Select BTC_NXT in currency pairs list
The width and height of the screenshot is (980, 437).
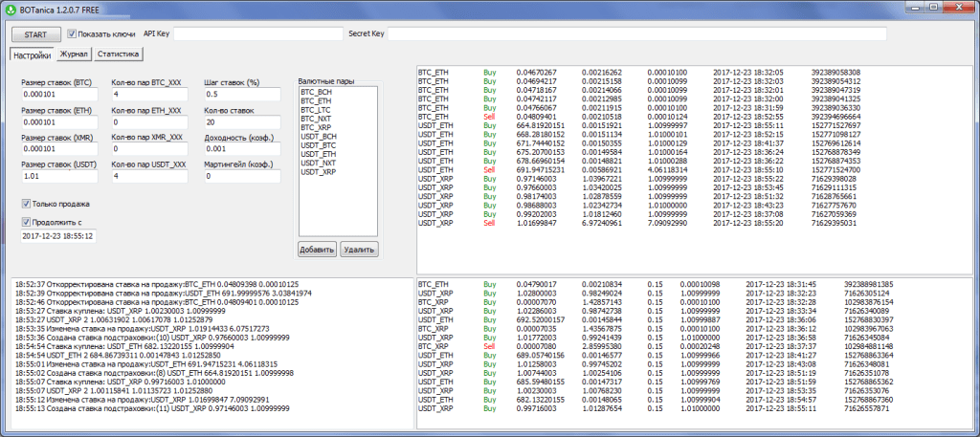pyautogui.click(x=338, y=118)
